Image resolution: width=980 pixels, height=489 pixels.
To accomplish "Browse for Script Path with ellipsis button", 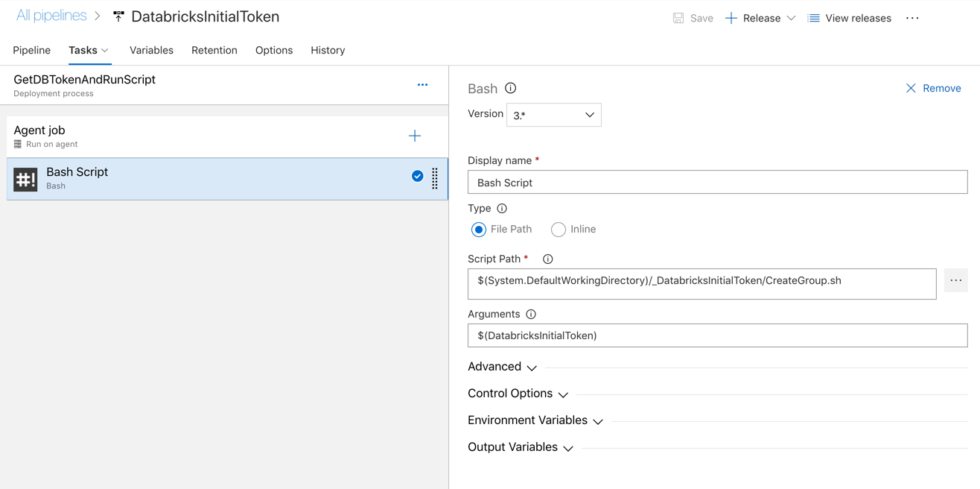I will (x=955, y=281).
